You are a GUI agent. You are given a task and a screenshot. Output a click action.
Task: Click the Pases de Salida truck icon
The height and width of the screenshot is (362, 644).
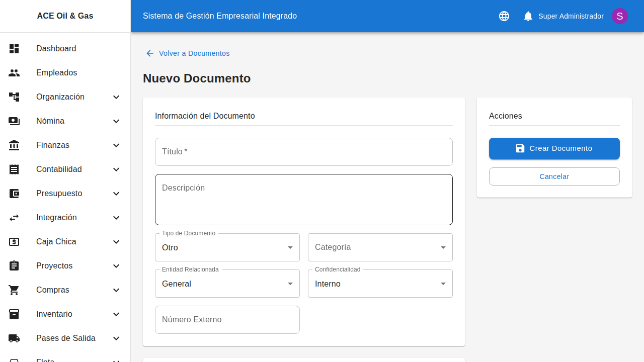pyautogui.click(x=14, y=338)
